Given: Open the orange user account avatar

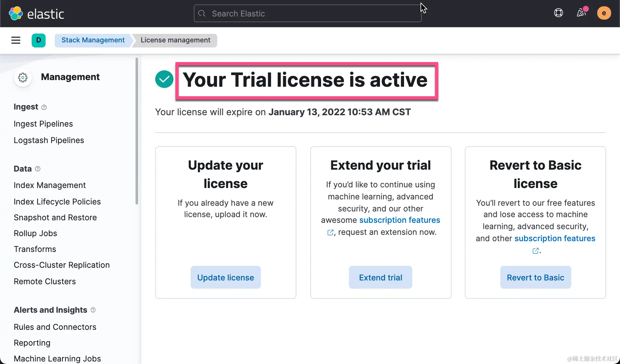Looking at the screenshot, I should [x=604, y=13].
